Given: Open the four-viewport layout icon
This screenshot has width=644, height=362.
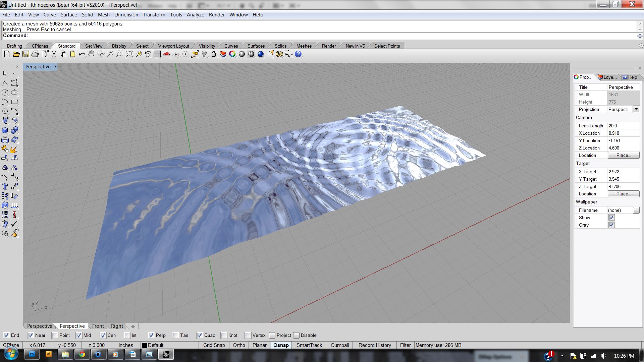Looking at the screenshot, I should tap(157, 54).
